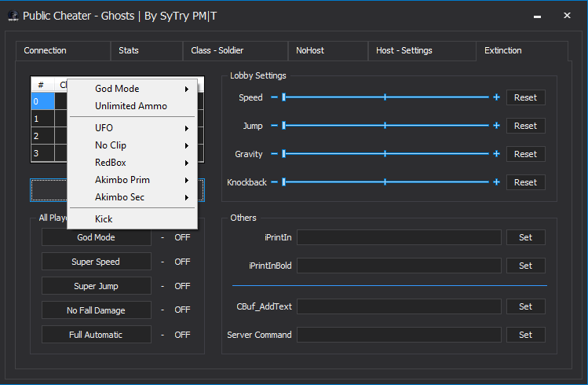Expand the Akimbo Sec submenu arrow
Screen dimensions: 588x385
186,197
